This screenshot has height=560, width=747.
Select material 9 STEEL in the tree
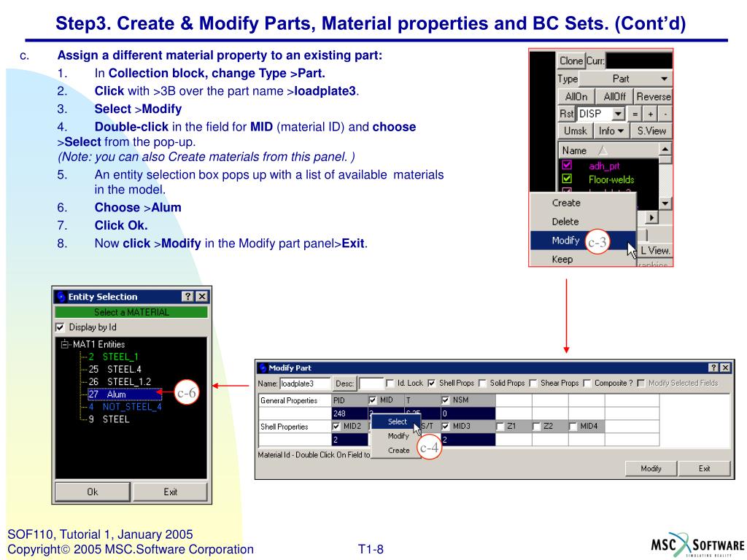tap(109, 419)
